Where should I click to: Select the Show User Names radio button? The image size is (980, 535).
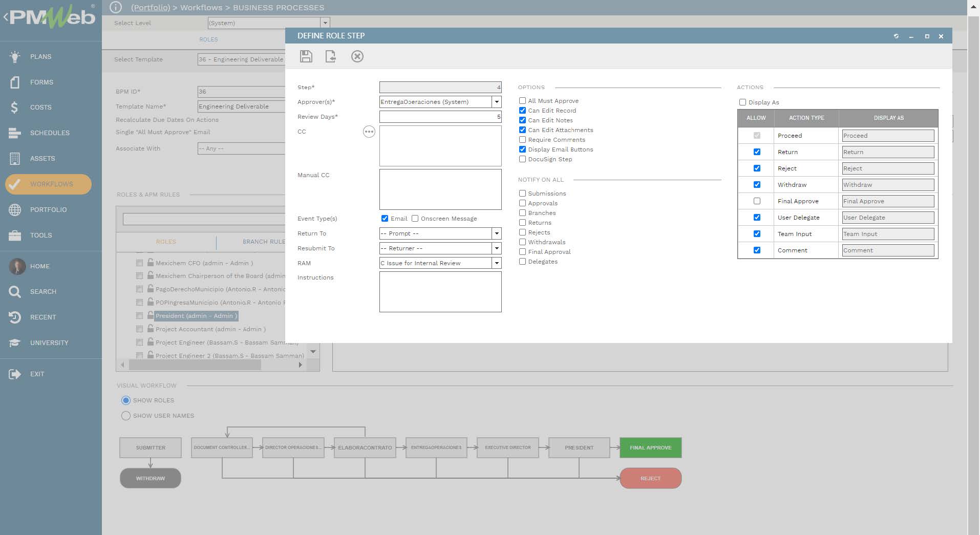pos(126,416)
